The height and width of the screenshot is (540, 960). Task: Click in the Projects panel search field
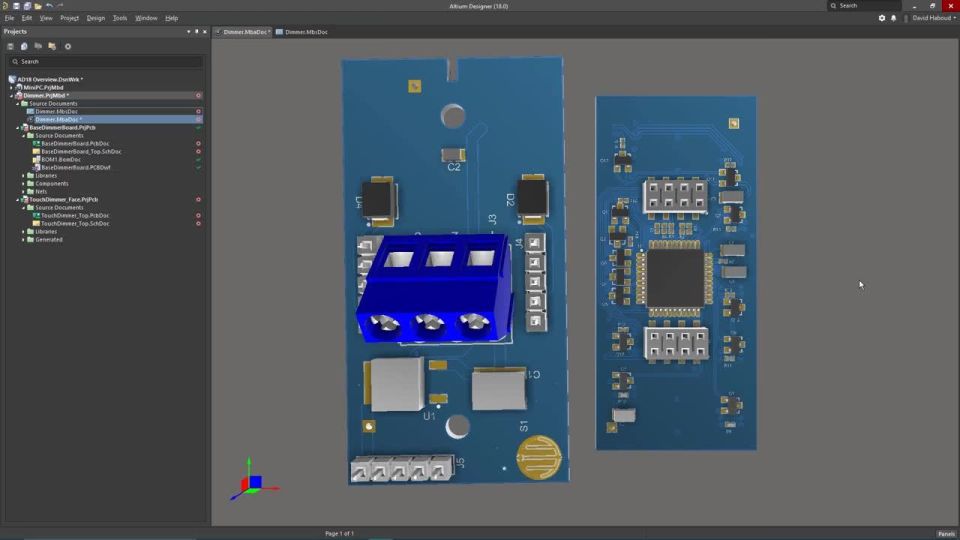click(105, 61)
